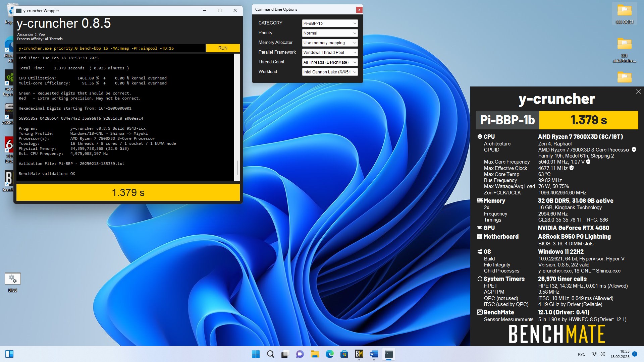Click the 'Tuning Profile' console line
Viewport: 644px width, 362px height.
[83, 133]
